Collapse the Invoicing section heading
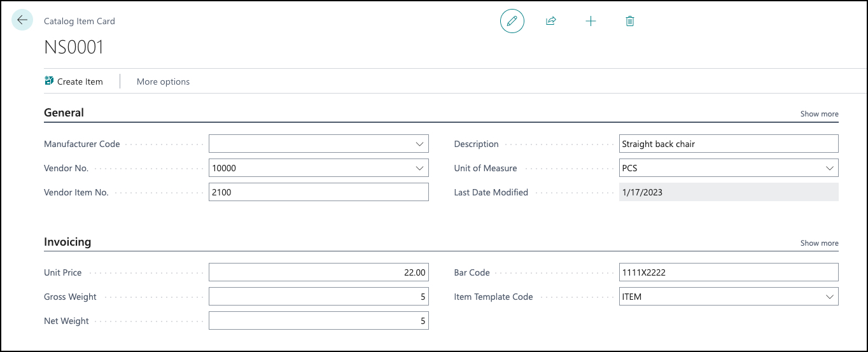The width and height of the screenshot is (868, 352). (x=67, y=242)
